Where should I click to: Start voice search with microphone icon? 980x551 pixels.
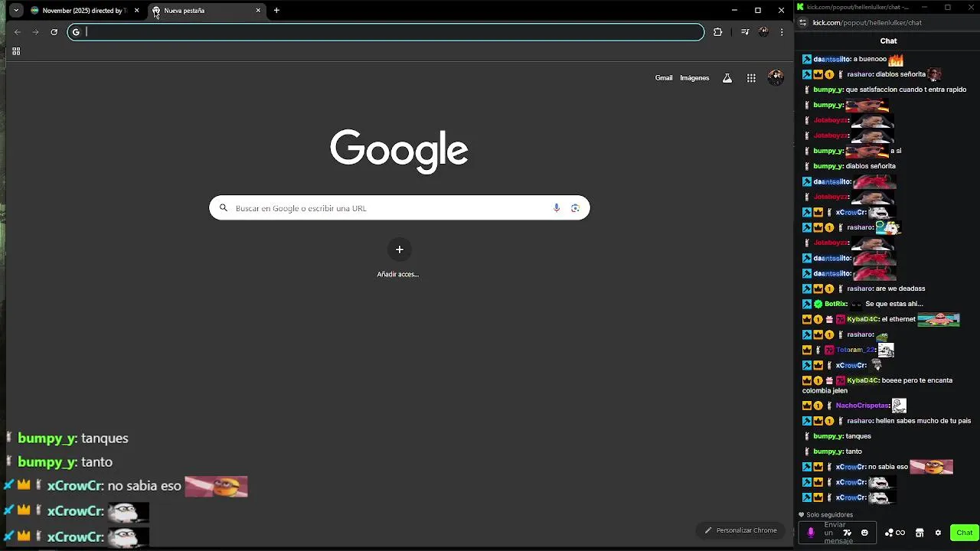coord(557,208)
